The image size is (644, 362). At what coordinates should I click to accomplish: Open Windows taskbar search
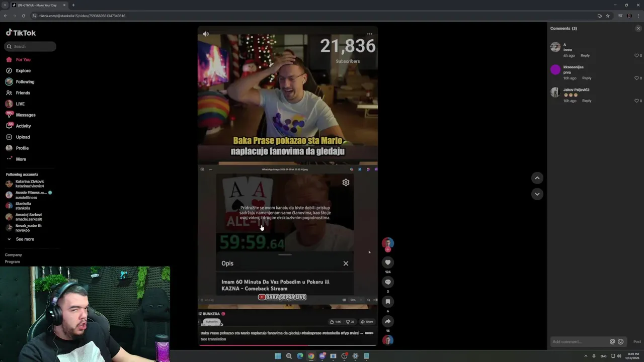pyautogui.click(x=289, y=356)
